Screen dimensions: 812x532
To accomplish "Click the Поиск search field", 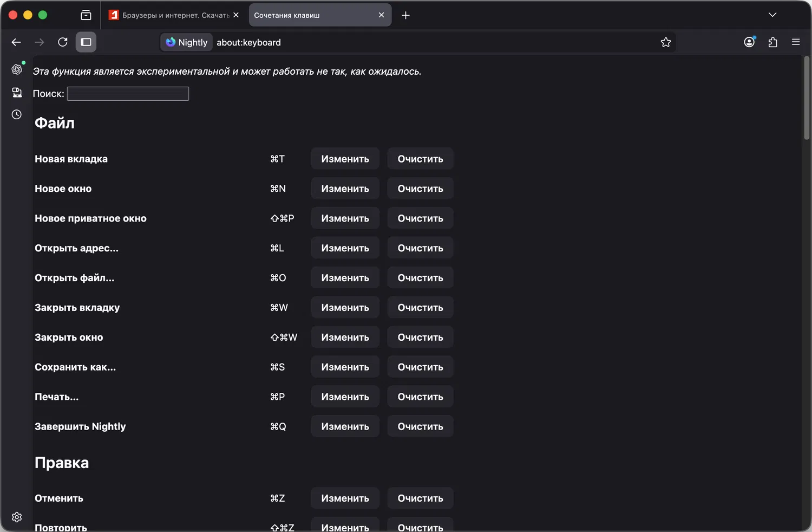I will [128, 93].
